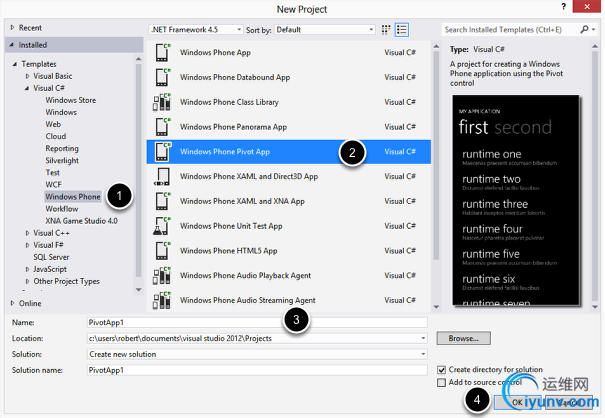The height and width of the screenshot is (418, 605).
Task: Open the Location path dropdown
Action: point(423,338)
